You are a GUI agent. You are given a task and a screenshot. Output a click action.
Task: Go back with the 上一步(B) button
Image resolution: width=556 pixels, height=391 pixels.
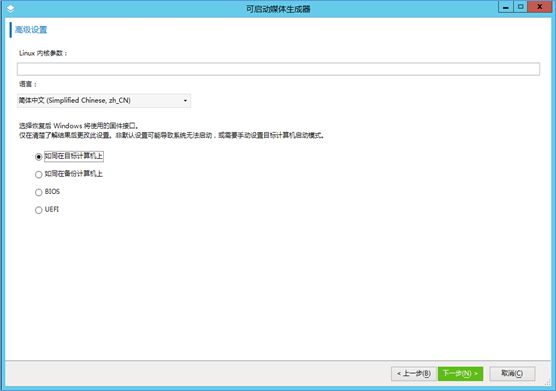(x=414, y=374)
